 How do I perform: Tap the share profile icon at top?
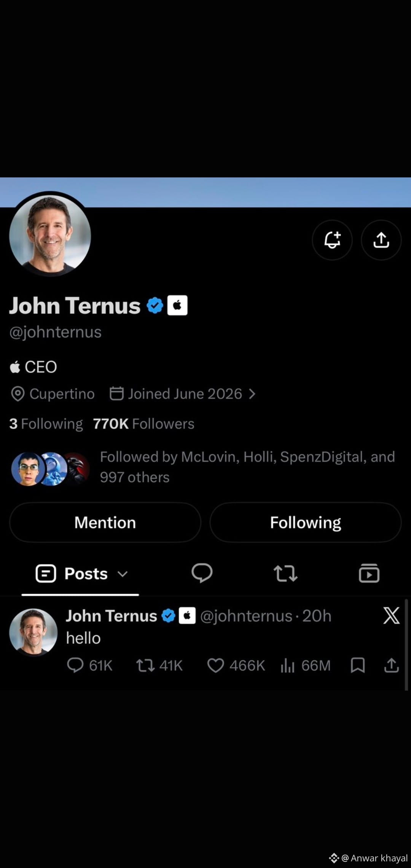pos(381,240)
